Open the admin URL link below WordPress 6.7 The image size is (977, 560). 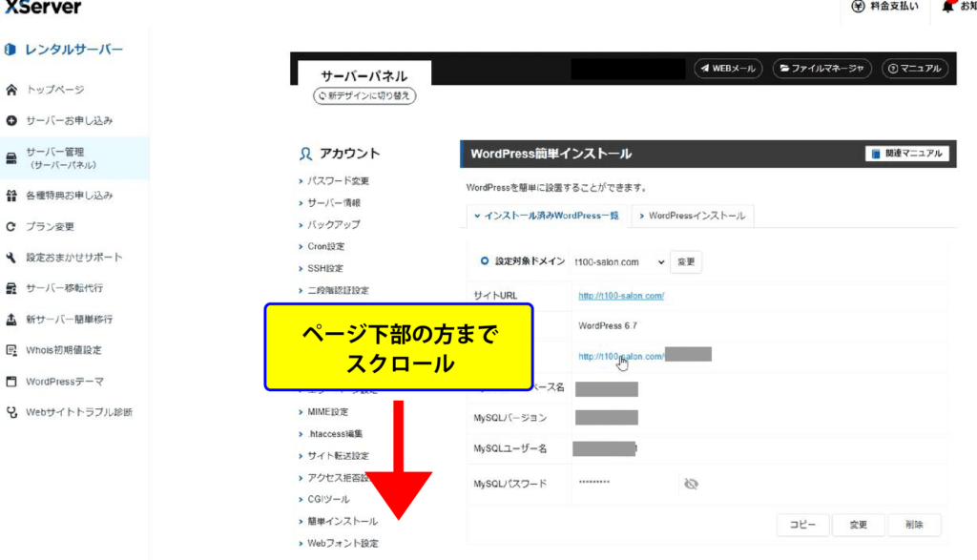click(621, 356)
